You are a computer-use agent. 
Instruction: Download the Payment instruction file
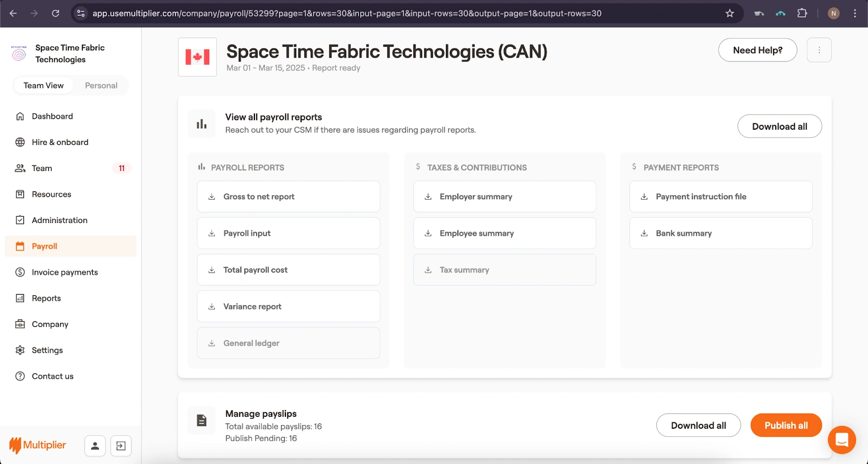tap(721, 196)
